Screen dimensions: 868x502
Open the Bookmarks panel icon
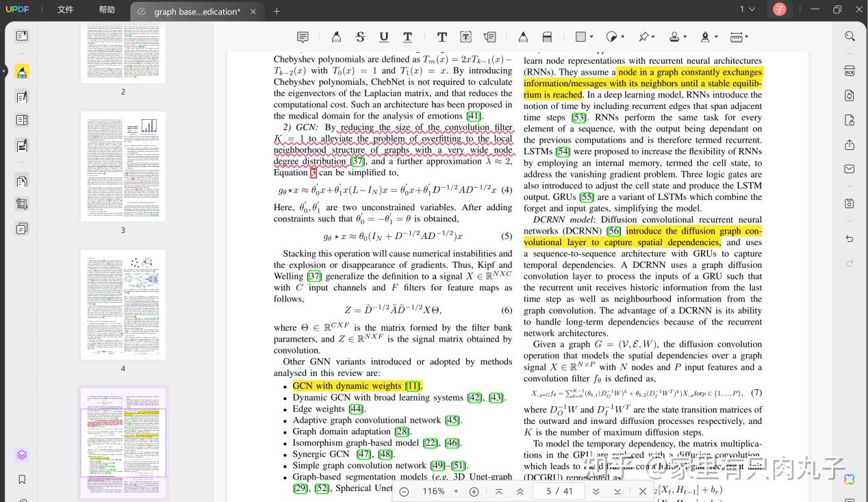pyautogui.click(x=22, y=479)
